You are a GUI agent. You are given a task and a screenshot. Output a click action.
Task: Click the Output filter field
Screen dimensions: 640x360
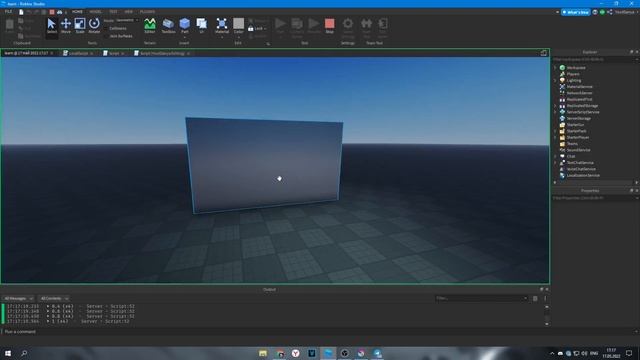481,298
